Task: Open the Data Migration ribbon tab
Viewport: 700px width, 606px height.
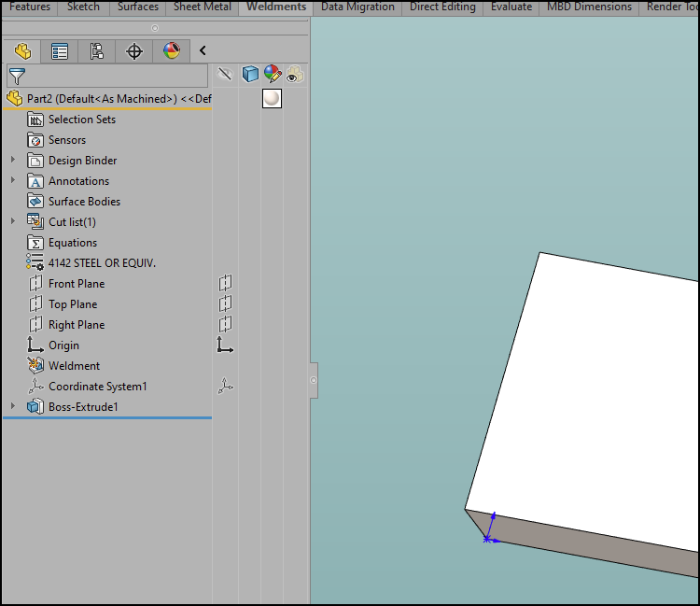Action: click(x=357, y=7)
